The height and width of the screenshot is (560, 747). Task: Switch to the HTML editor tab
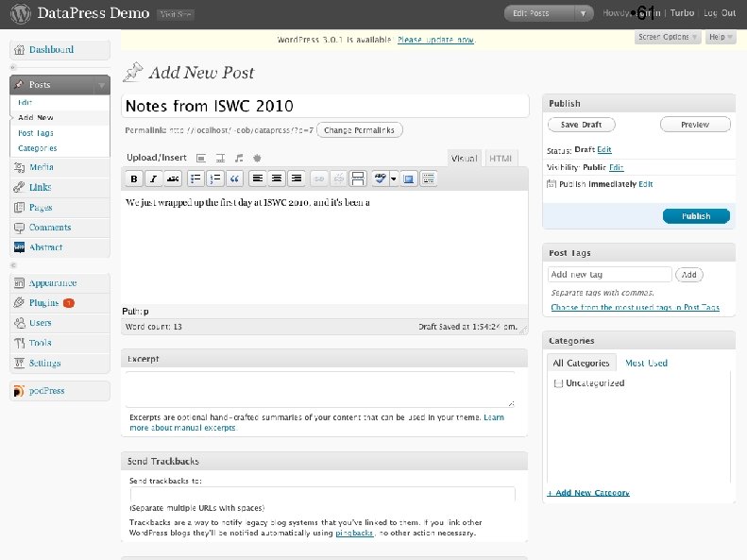(x=501, y=159)
